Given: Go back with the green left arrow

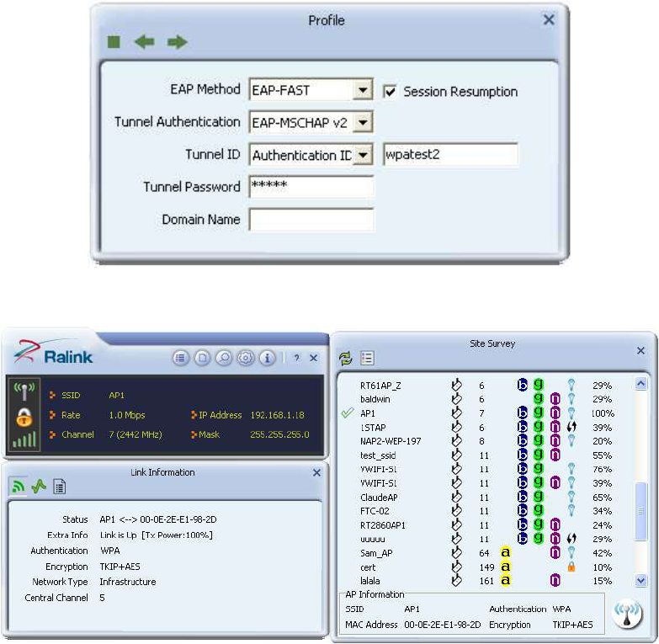Looking at the screenshot, I should pos(144,41).
